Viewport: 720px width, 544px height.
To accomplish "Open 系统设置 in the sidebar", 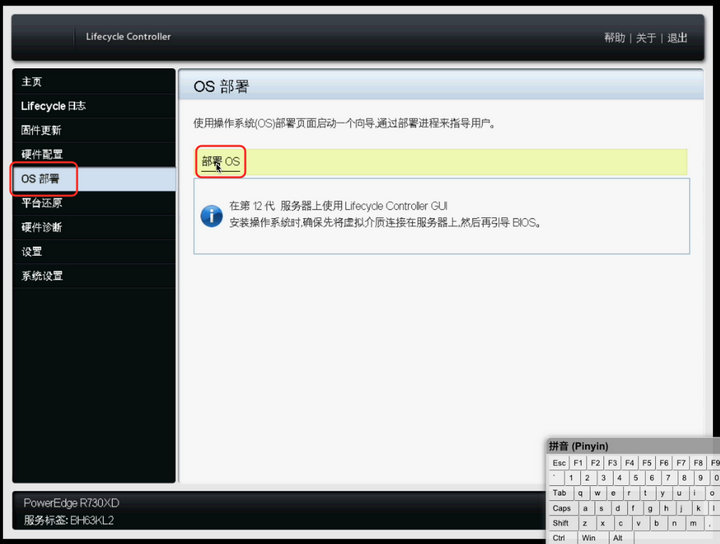I will tap(41, 276).
